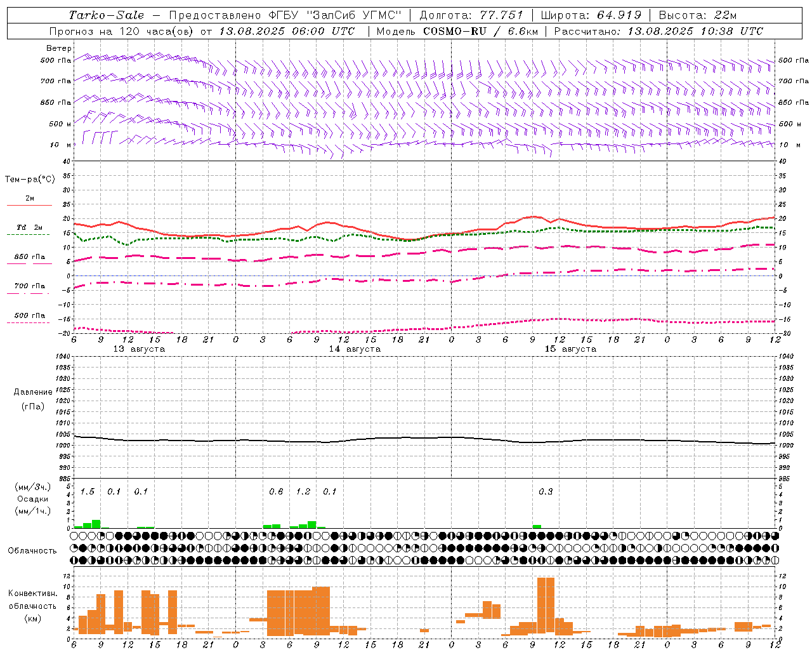
Task: Click the station name "Tarko-Sale"
Action: pyautogui.click(x=106, y=15)
